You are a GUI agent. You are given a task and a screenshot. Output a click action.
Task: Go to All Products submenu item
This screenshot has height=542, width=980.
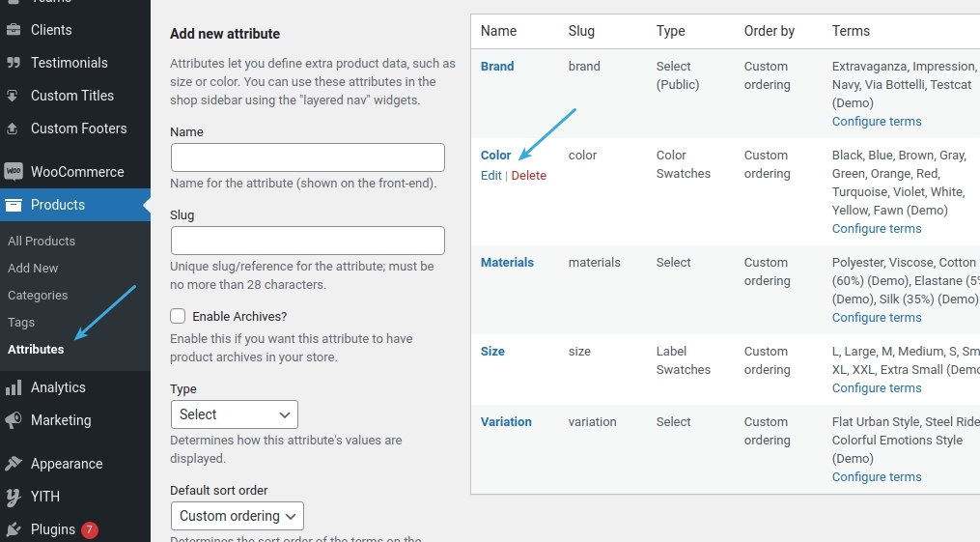tap(42, 241)
